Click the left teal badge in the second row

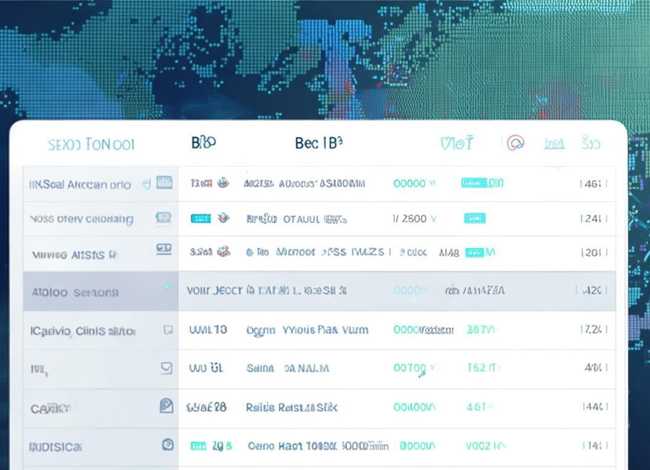tap(201, 218)
